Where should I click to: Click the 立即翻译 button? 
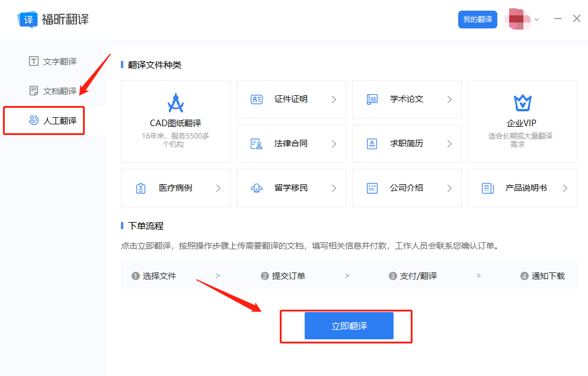click(x=349, y=325)
